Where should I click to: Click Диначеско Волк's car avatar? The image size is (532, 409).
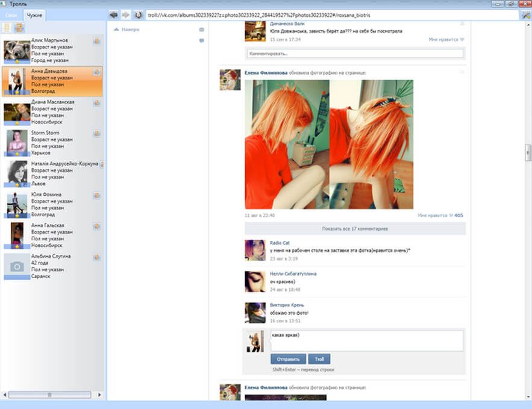tap(255, 31)
